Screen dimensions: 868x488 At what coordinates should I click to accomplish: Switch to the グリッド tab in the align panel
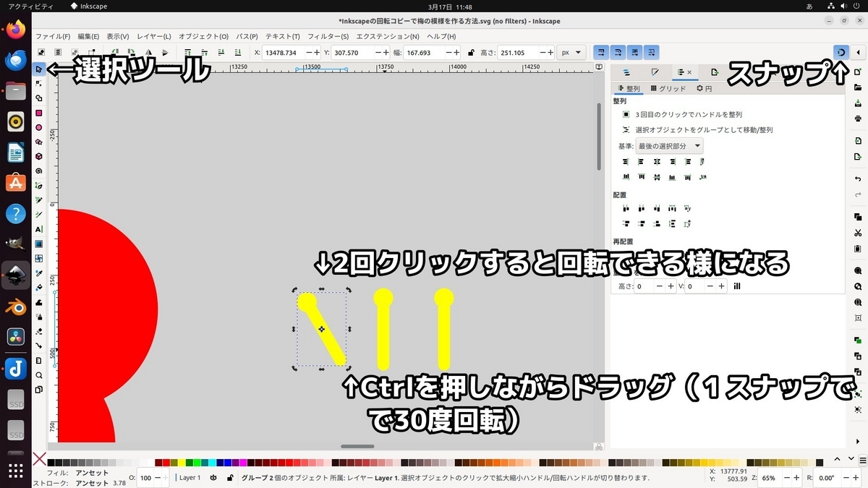pyautogui.click(x=667, y=88)
